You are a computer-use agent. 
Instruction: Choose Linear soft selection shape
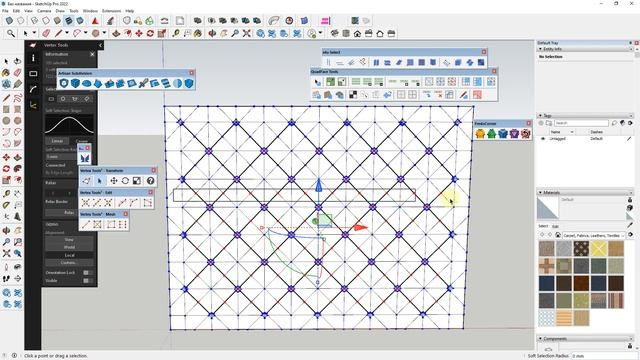pos(57,141)
